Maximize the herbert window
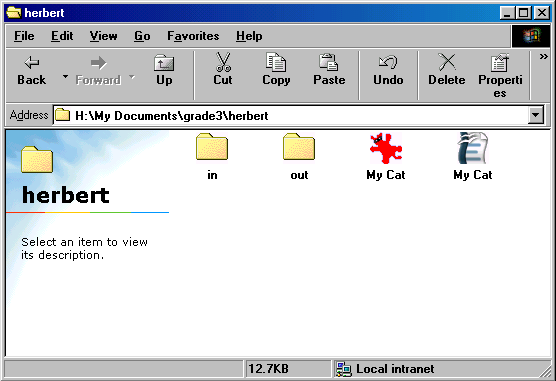 [x=524, y=13]
